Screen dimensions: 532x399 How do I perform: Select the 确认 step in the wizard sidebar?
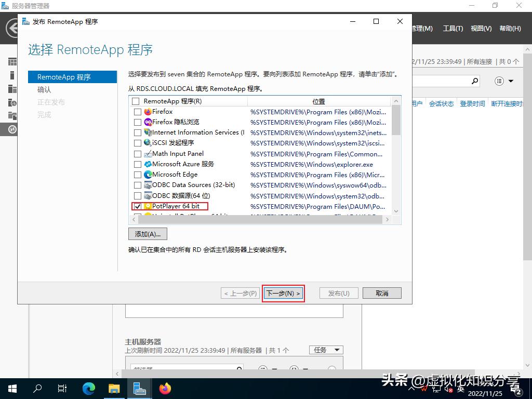click(x=44, y=89)
